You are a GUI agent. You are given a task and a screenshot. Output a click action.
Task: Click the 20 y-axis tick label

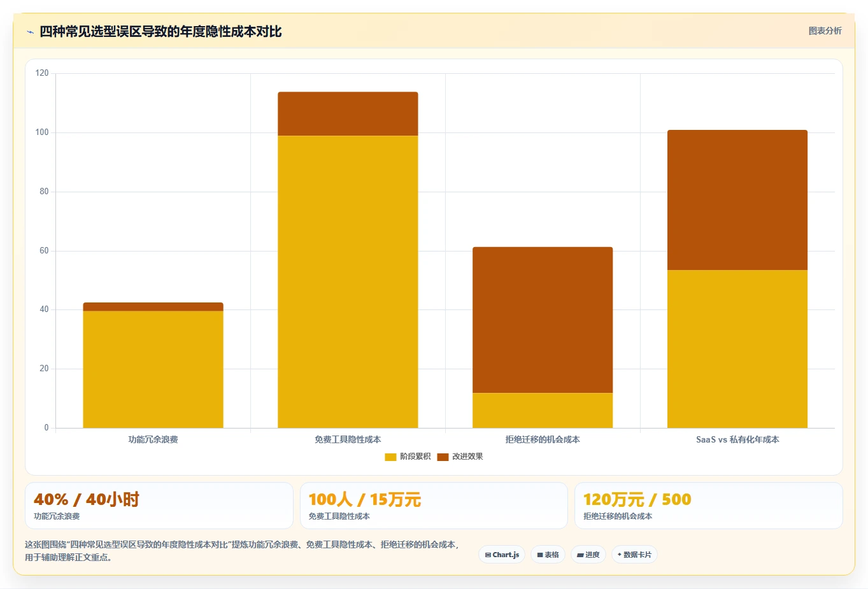(44, 369)
